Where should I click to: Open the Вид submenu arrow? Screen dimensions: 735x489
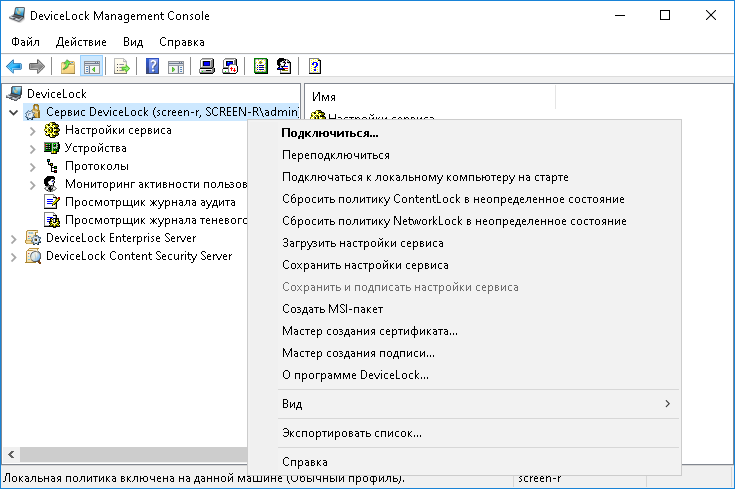point(668,404)
